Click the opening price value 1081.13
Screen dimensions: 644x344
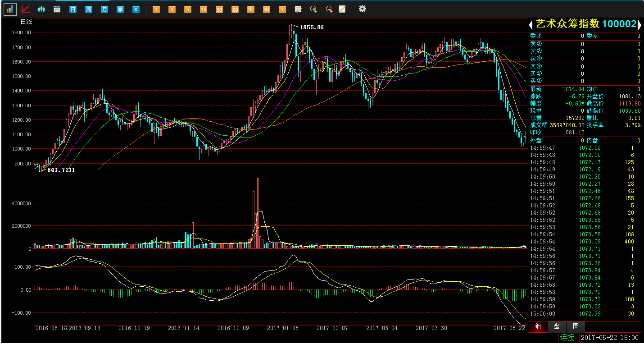[629, 96]
